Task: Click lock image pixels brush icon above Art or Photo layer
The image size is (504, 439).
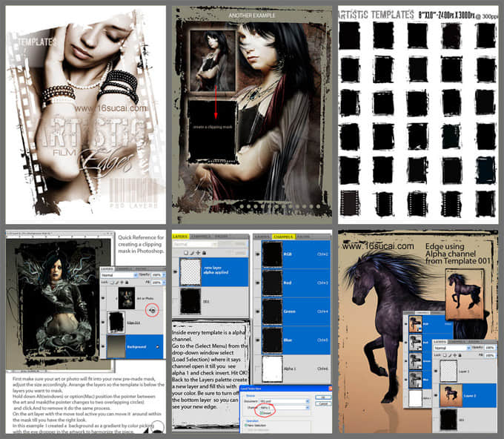Action: pos(117,283)
